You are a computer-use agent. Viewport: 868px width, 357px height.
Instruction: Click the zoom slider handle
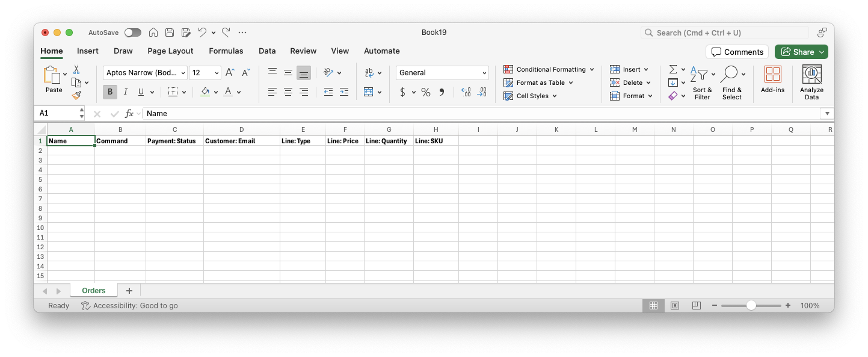(751, 306)
